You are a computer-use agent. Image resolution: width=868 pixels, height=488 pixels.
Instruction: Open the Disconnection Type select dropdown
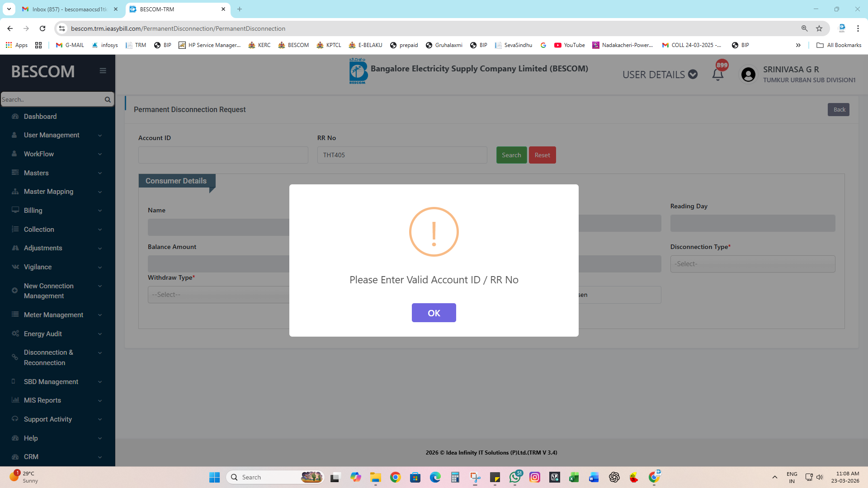[x=752, y=264]
